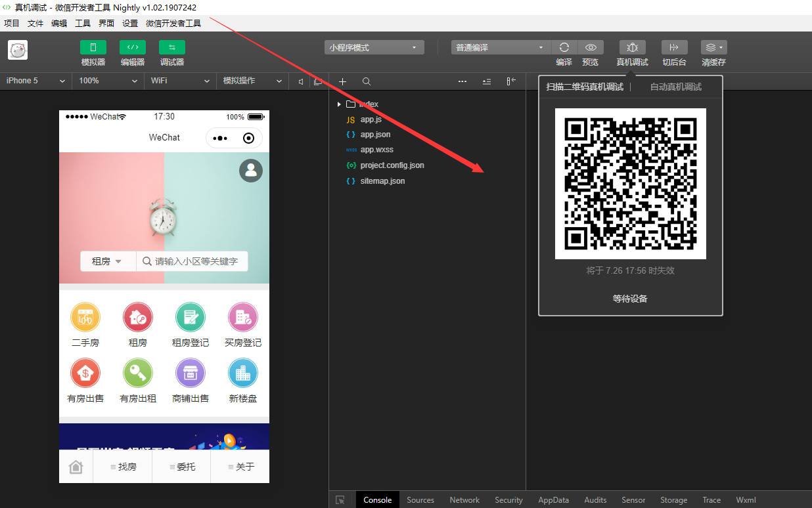Open the iPhone 5 device dropdown
This screenshot has height=508, width=812.
pos(36,81)
